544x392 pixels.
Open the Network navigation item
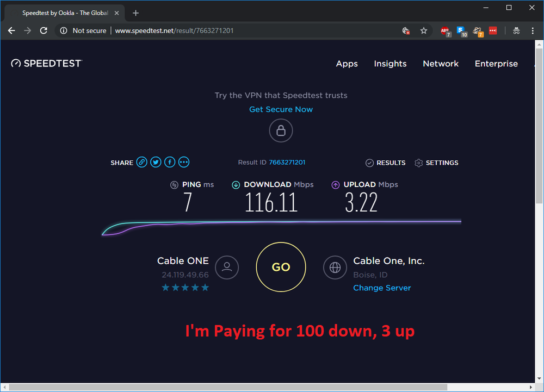[x=441, y=64]
